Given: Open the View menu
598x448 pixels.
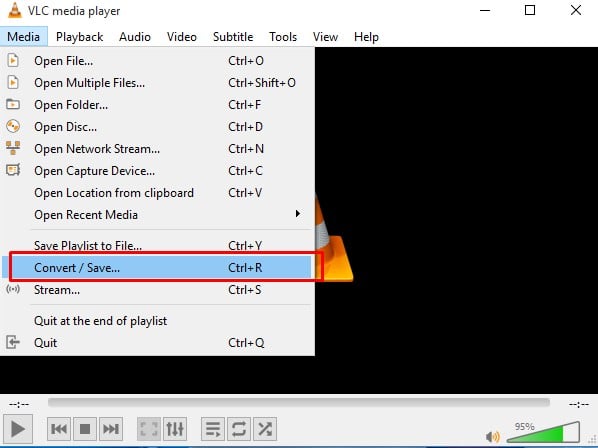Looking at the screenshot, I should tap(325, 37).
